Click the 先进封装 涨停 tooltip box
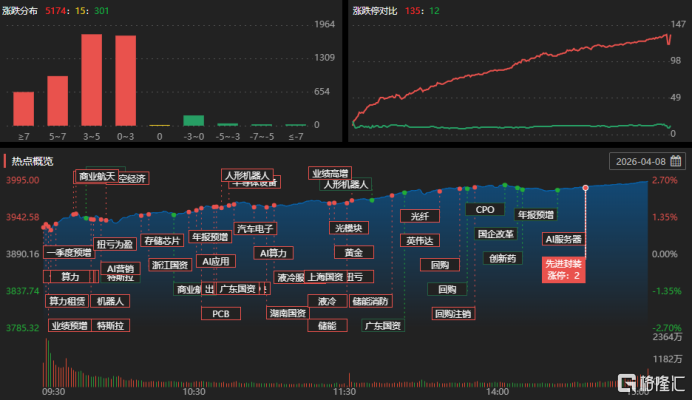The height and width of the screenshot is (400, 692). tap(564, 269)
